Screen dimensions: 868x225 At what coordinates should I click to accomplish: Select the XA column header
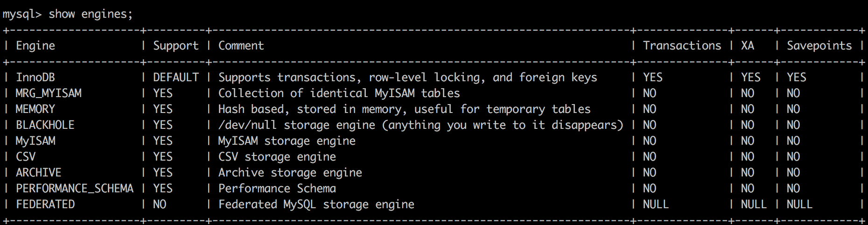748,46
